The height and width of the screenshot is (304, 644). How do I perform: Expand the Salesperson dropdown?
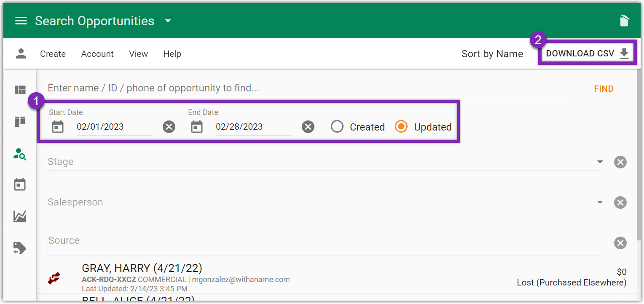(x=600, y=203)
